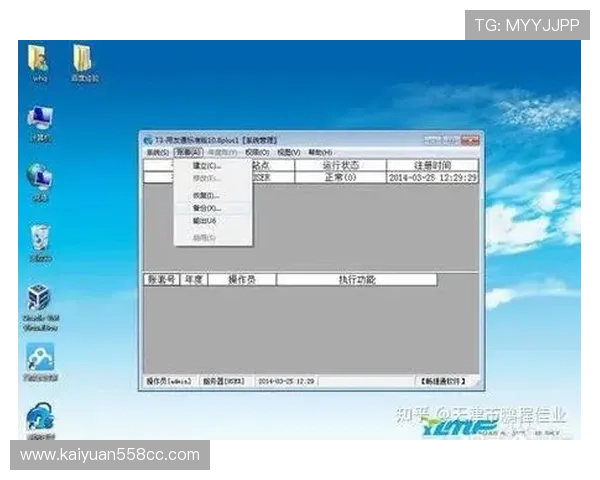Viewport: 600px width, 480px height.
Task: Open the 权限(O) menu
Action: click(257, 152)
